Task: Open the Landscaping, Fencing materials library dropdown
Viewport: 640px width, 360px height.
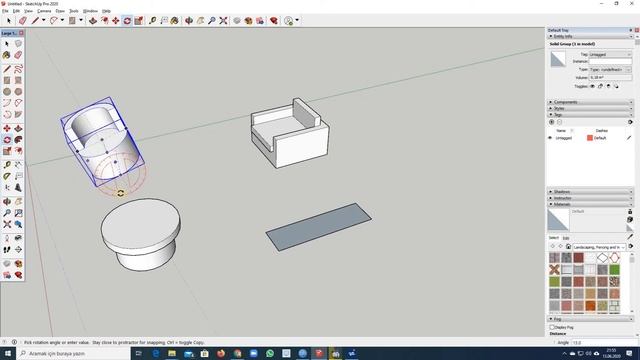Action: coord(599,247)
